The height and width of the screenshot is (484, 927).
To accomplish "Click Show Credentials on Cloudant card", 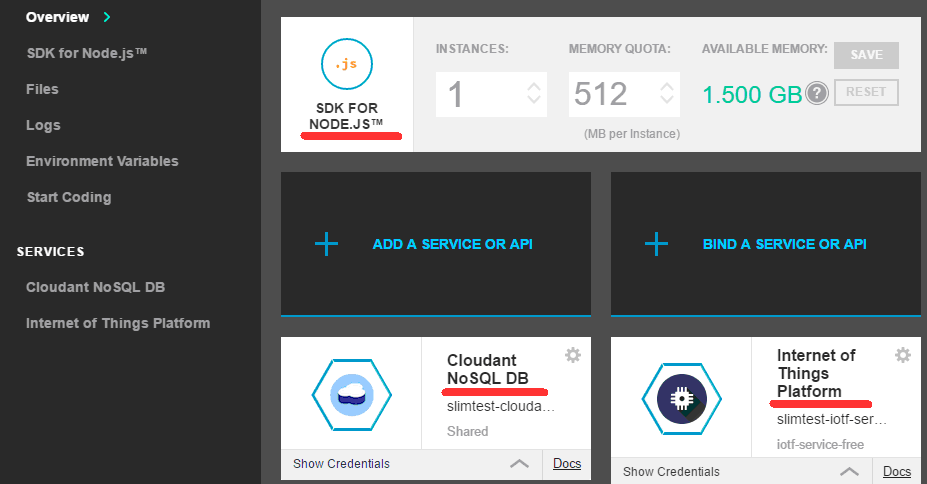I will point(341,464).
